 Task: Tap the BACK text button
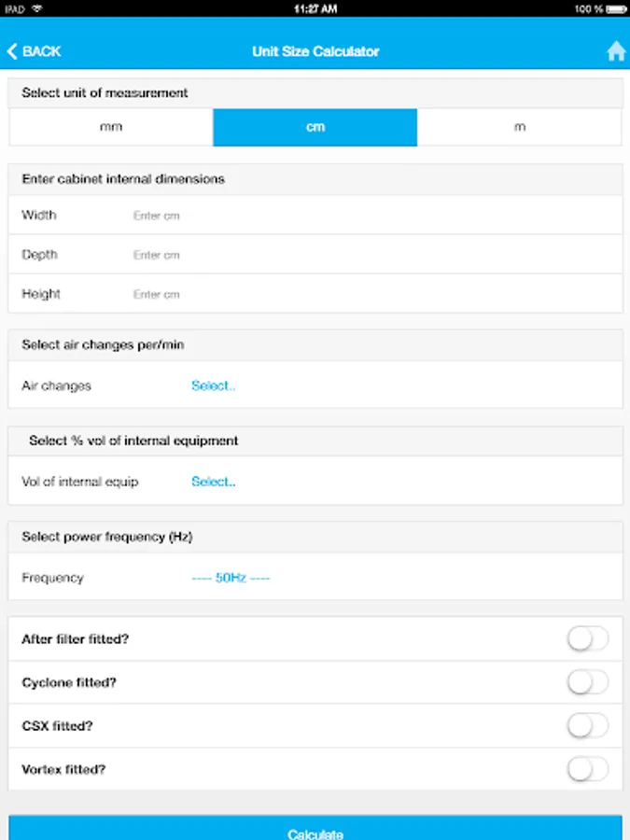(42, 51)
